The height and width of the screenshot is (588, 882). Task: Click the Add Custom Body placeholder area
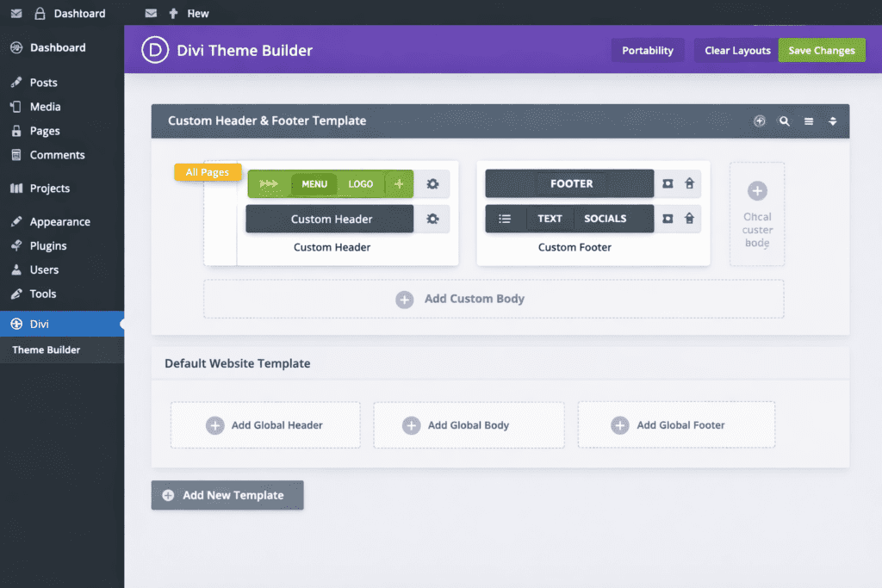coord(493,299)
